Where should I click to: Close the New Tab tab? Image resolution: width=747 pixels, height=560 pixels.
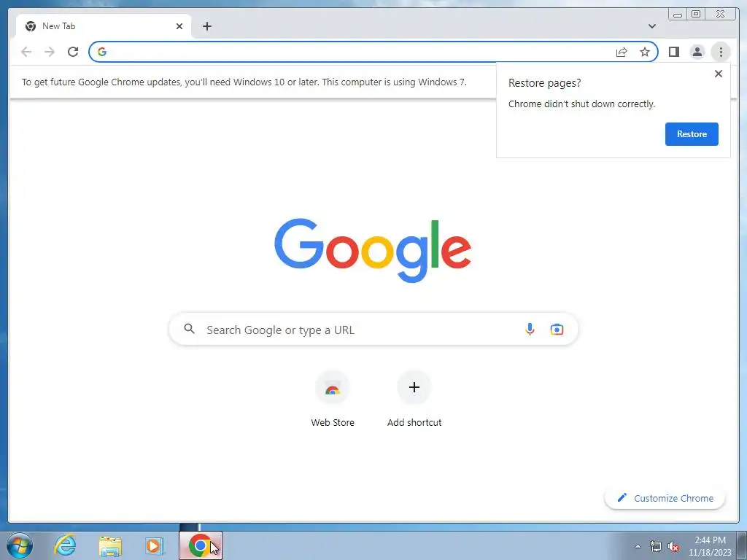pos(179,26)
